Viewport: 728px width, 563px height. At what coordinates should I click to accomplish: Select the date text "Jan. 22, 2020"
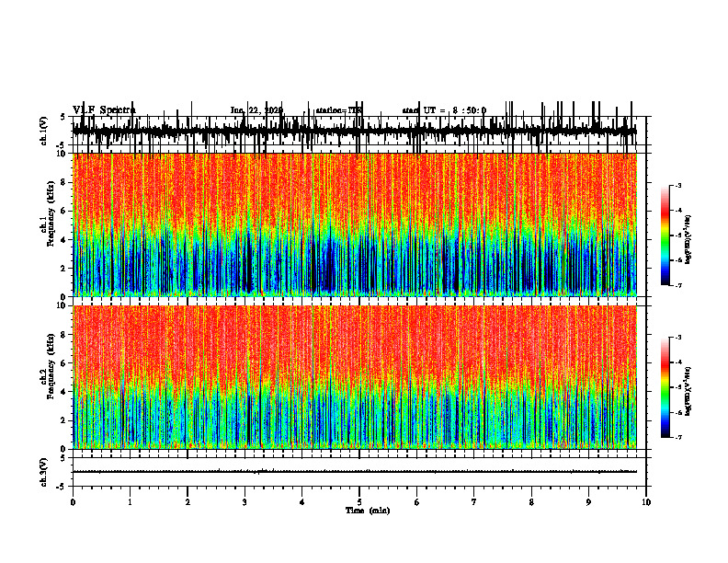click(x=256, y=110)
